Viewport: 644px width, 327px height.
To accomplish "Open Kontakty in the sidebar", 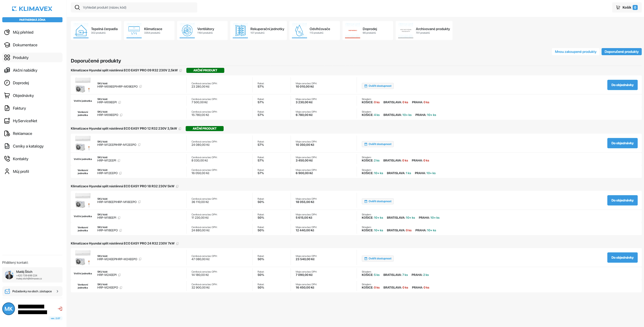I will 32,159.
